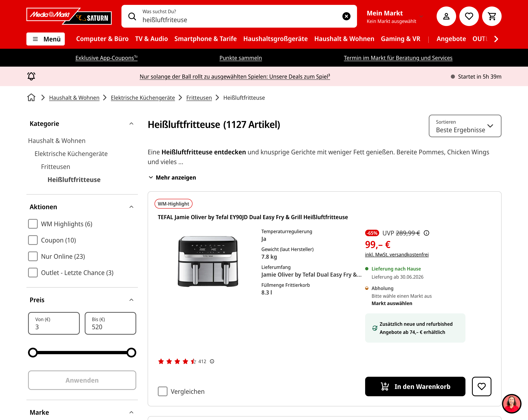Viewport: 528px width, 420px height.
Task: Click the minimum price slider handle
Action: pyautogui.click(x=33, y=352)
